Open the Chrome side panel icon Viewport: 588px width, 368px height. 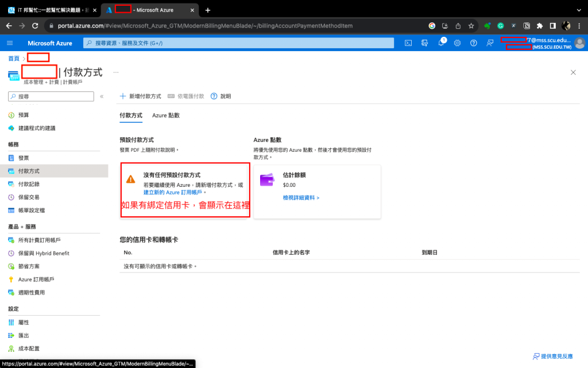pyautogui.click(x=553, y=26)
